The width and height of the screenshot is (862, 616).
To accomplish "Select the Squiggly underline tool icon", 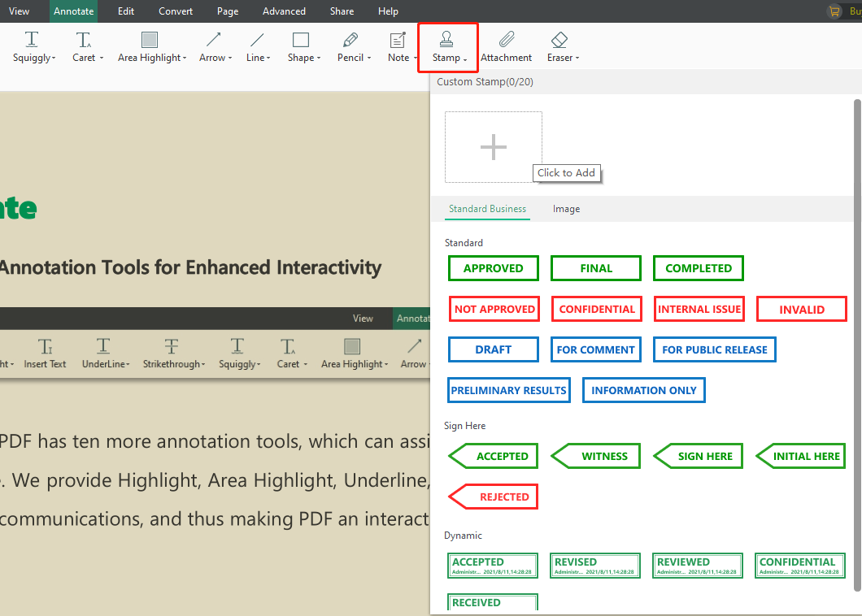I will tap(32, 40).
